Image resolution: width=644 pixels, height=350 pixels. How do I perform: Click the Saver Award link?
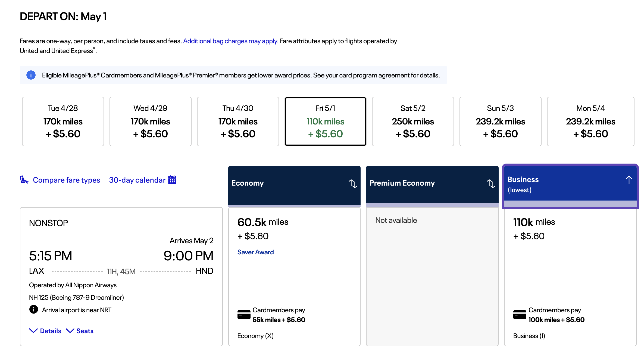click(255, 252)
